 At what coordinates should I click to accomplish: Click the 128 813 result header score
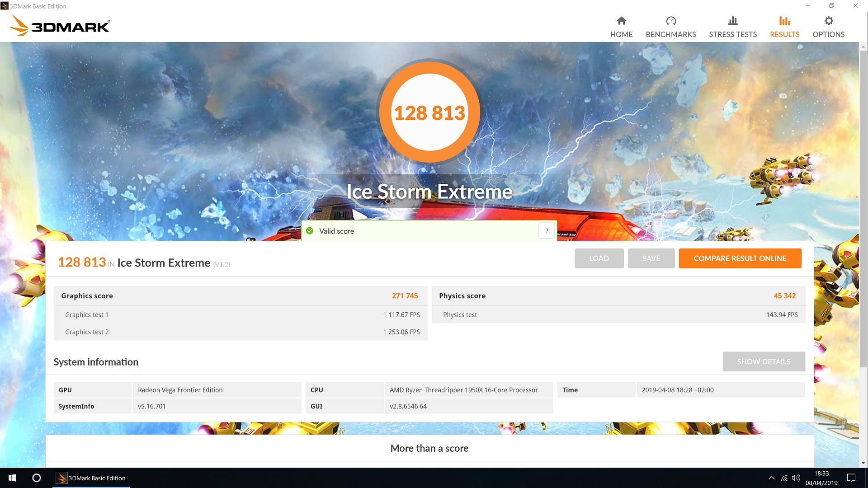pyautogui.click(x=82, y=262)
